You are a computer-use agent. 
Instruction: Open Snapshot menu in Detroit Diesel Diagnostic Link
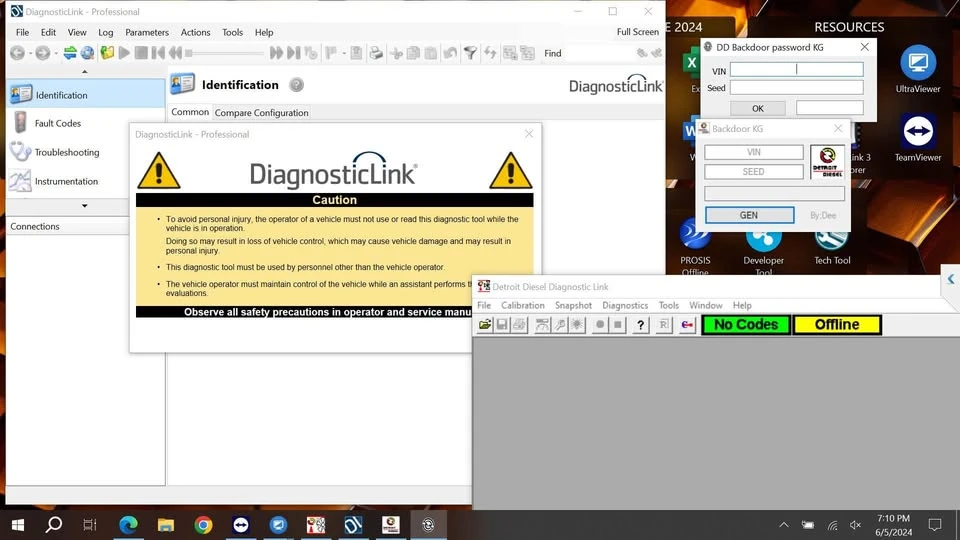573,306
